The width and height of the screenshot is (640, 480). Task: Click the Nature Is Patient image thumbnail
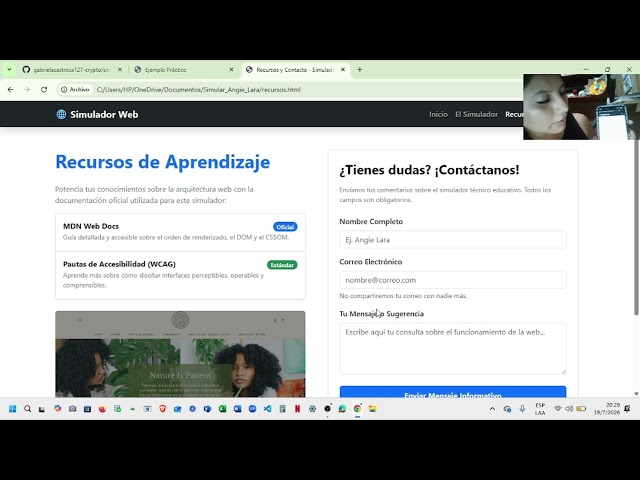point(180,354)
